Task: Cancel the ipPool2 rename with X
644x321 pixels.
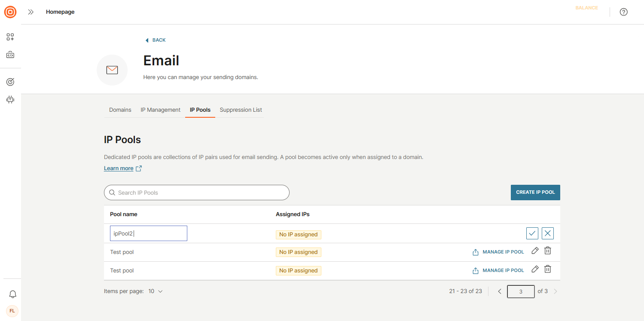Action: tap(547, 233)
